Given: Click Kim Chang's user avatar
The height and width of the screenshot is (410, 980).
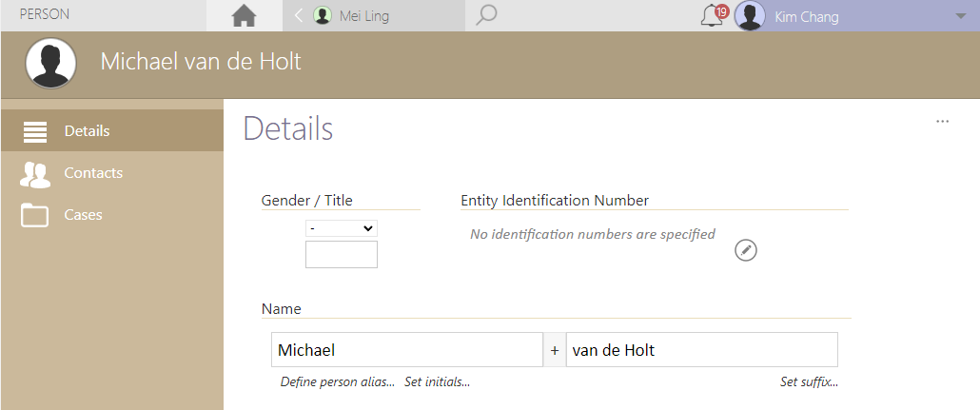Looking at the screenshot, I should coord(750,16).
